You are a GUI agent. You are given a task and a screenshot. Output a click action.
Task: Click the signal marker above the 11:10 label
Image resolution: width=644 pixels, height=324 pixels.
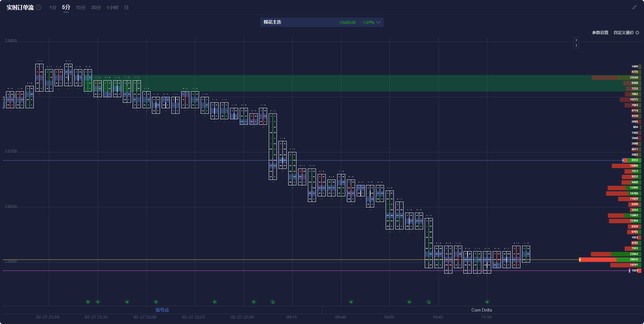[x=487, y=302]
